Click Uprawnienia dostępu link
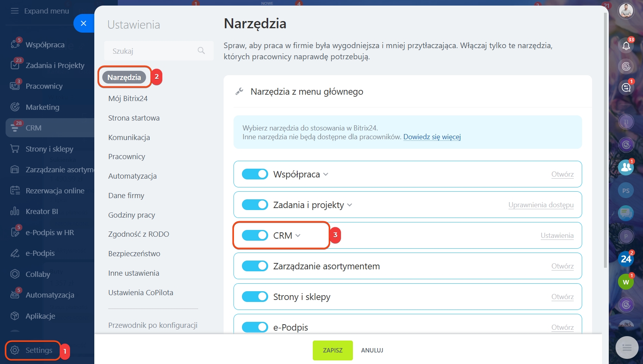Screen dimensions: 643x364 pos(541,205)
